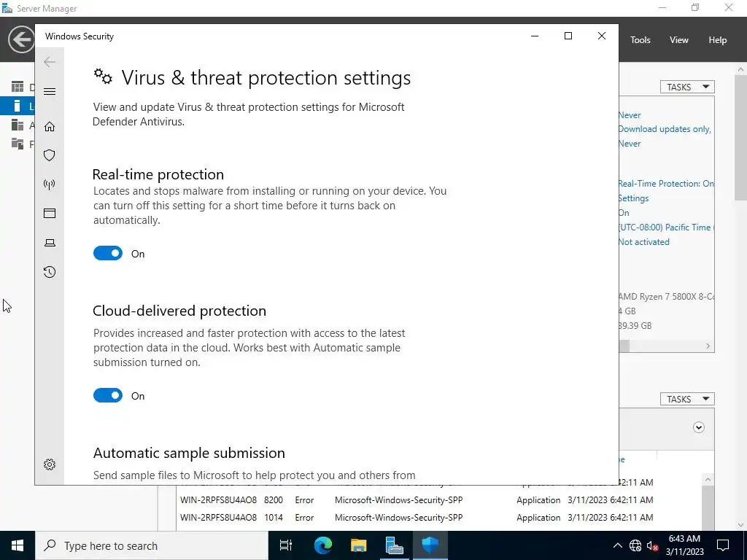Click the Cloud-delivered protection heading
The height and width of the screenshot is (560, 747).
(x=179, y=311)
